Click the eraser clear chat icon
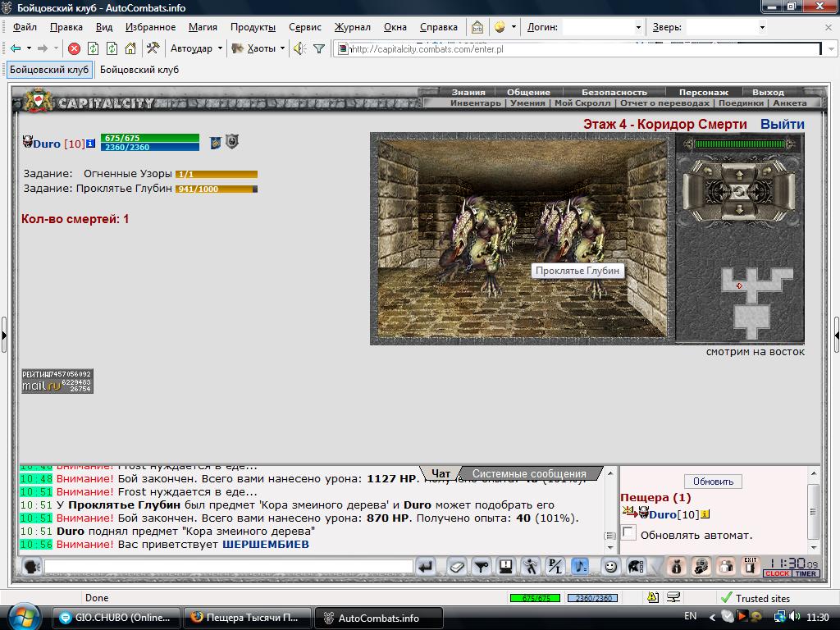This screenshot has height=630, width=840. point(456,567)
